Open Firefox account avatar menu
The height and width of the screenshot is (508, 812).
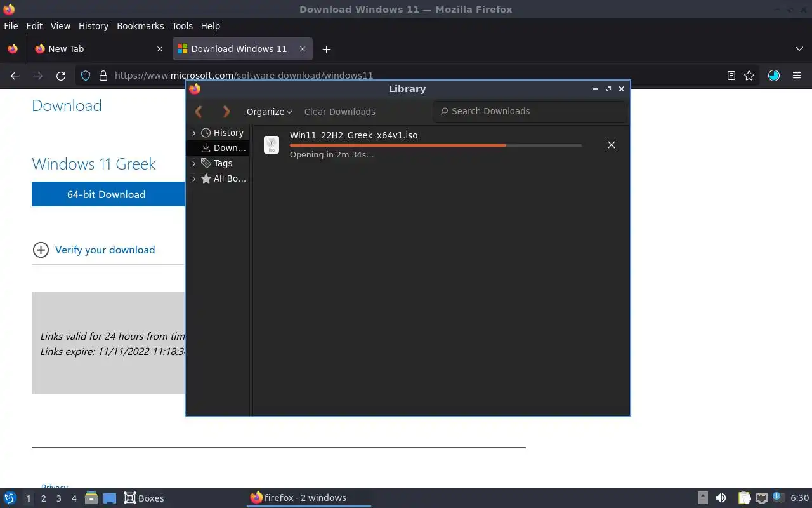point(774,76)
